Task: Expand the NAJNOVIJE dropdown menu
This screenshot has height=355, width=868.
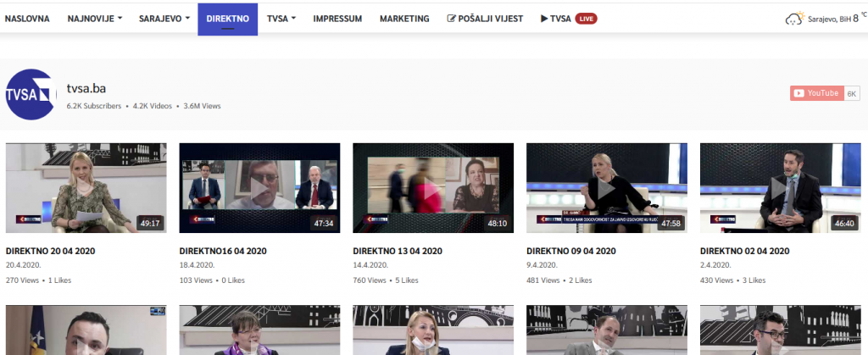Action: (94, 19)
